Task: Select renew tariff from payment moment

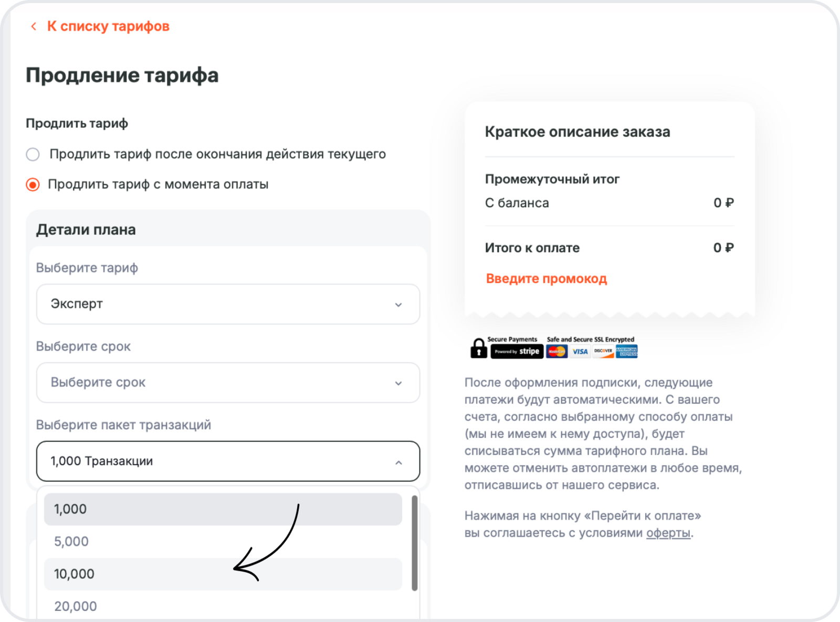Action: coord(33,185)
